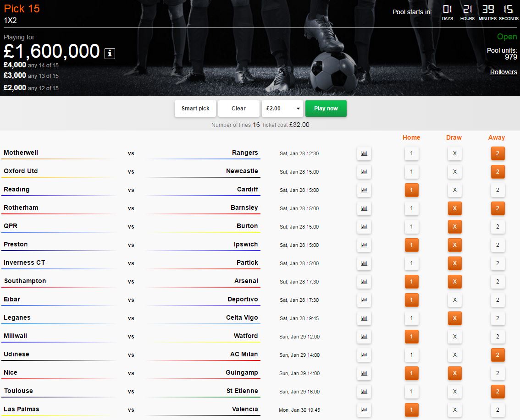Deselect Home pick for Nice vs Guingamp
Image resolution: width=520 pixels, height=420 pixels.
pos(411,373)
